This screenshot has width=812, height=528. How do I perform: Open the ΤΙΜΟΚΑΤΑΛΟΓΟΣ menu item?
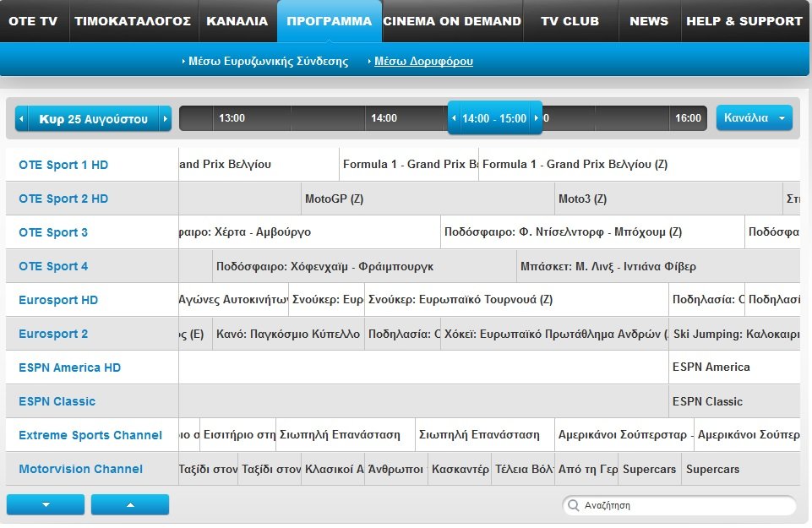(x=133, y=21)
